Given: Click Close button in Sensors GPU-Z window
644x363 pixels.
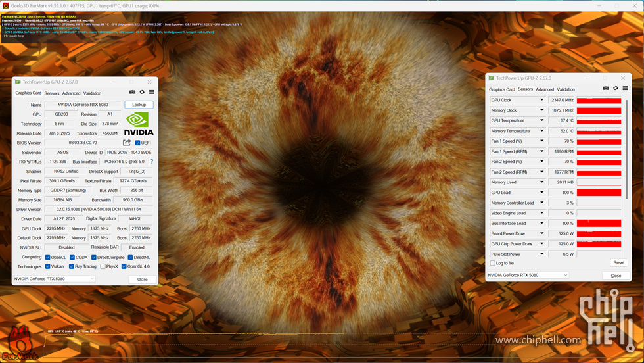Looking at the screenshot, I should click(616, 276).
